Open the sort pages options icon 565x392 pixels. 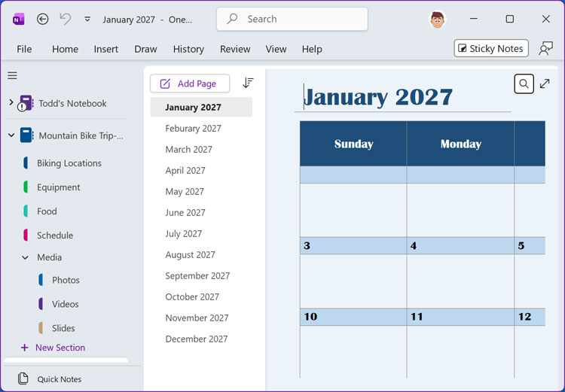(248, 83)
